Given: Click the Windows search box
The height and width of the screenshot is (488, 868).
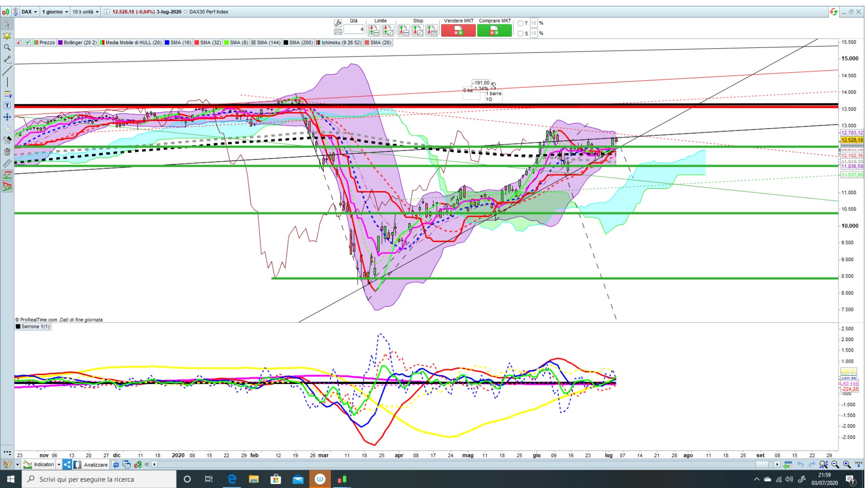Looking at the screenshot, I should pyautogui.click(x=99, y=479).
